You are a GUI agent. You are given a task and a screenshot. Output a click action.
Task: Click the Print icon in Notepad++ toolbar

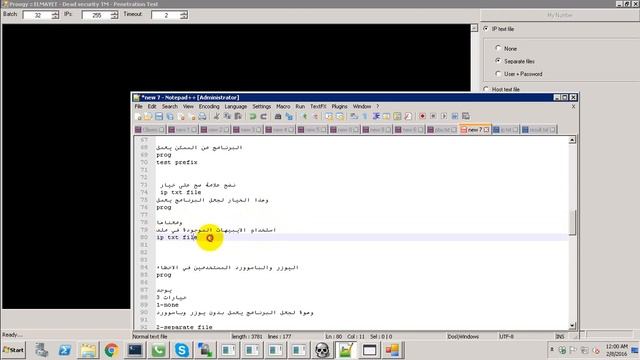(202, 117)
